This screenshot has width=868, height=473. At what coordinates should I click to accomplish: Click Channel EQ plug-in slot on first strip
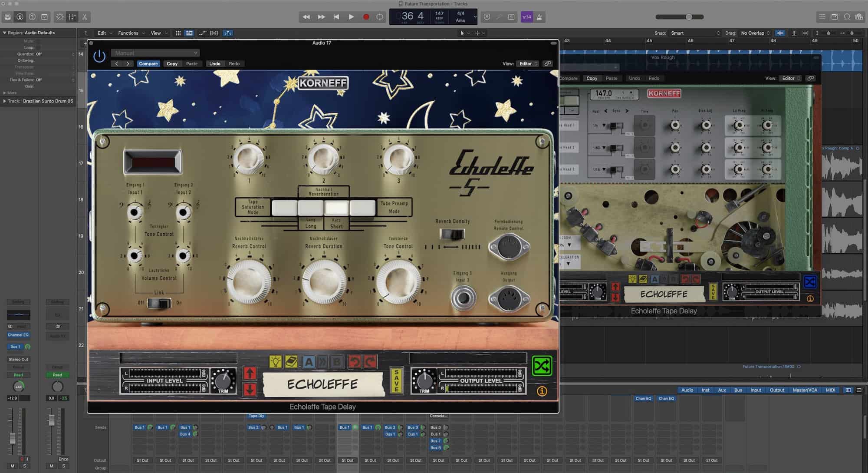tap(18, 335)
